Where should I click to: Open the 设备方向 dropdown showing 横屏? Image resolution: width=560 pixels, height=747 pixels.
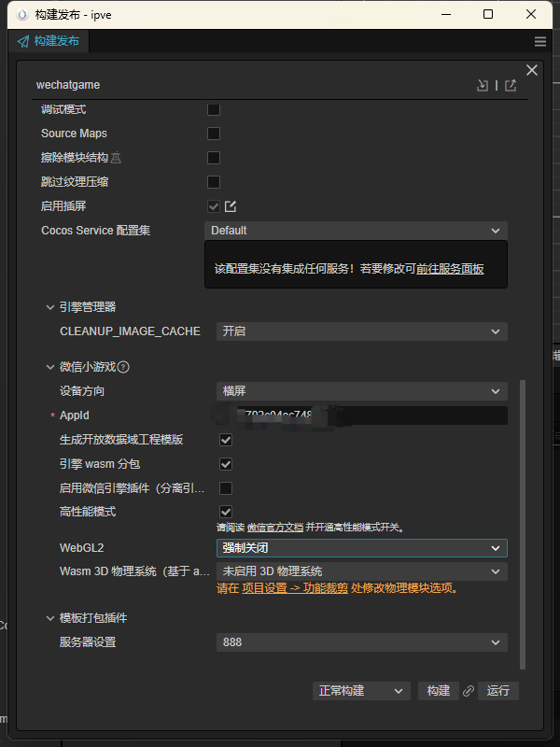point(362,391)
